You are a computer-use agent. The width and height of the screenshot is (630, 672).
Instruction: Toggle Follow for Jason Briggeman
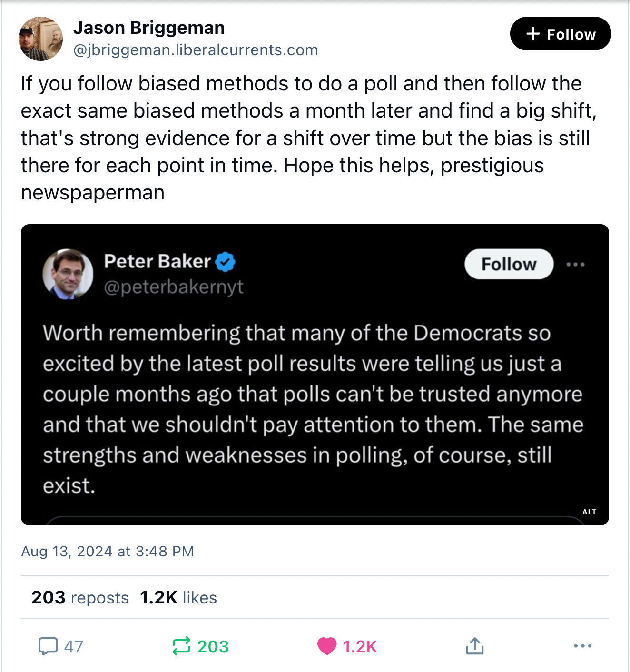tap(560, 33)
